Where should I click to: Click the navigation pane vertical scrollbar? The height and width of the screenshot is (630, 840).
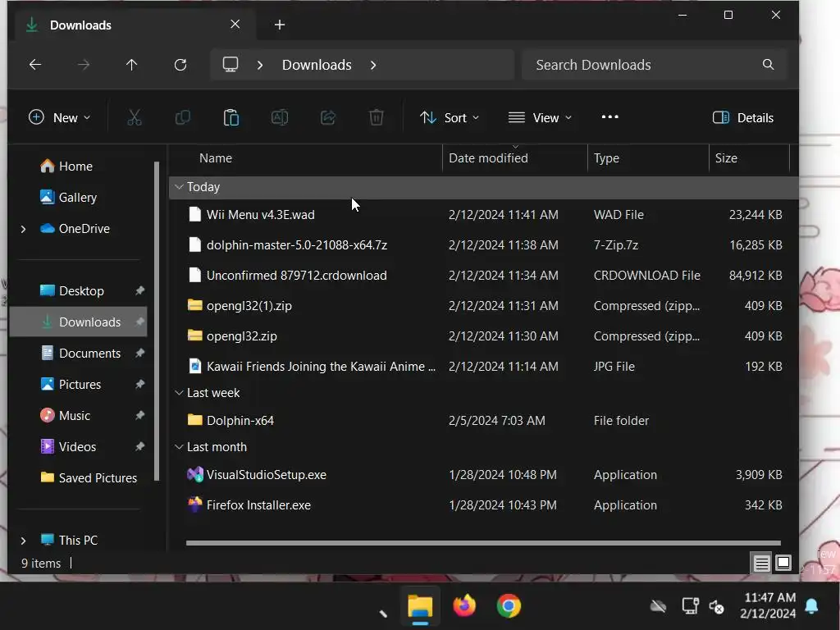coord(157,322)
